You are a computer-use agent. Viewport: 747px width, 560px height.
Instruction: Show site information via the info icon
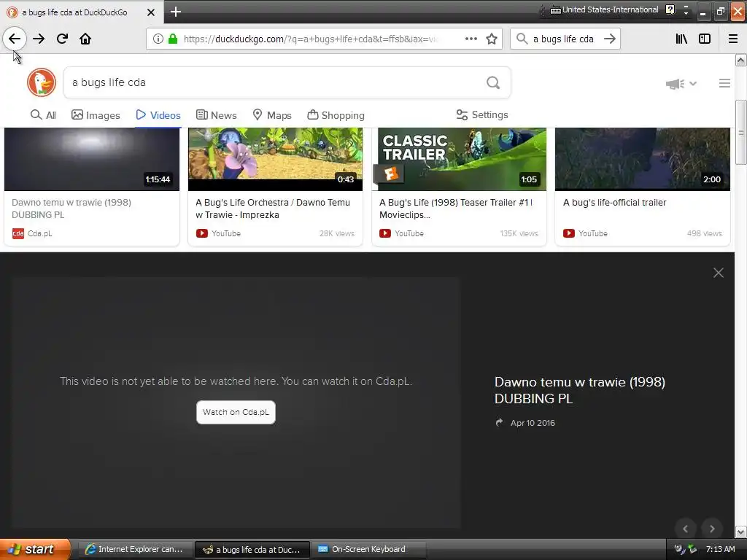[x=158, y=39]
